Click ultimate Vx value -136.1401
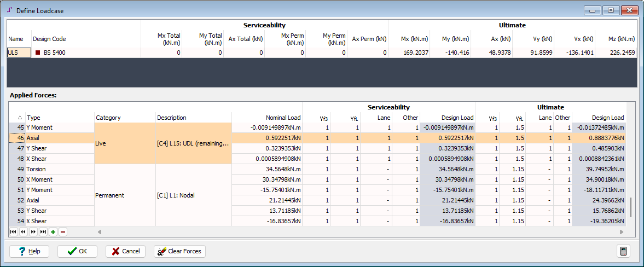Viewport: 644px width, 267px height. coord(575,53)
